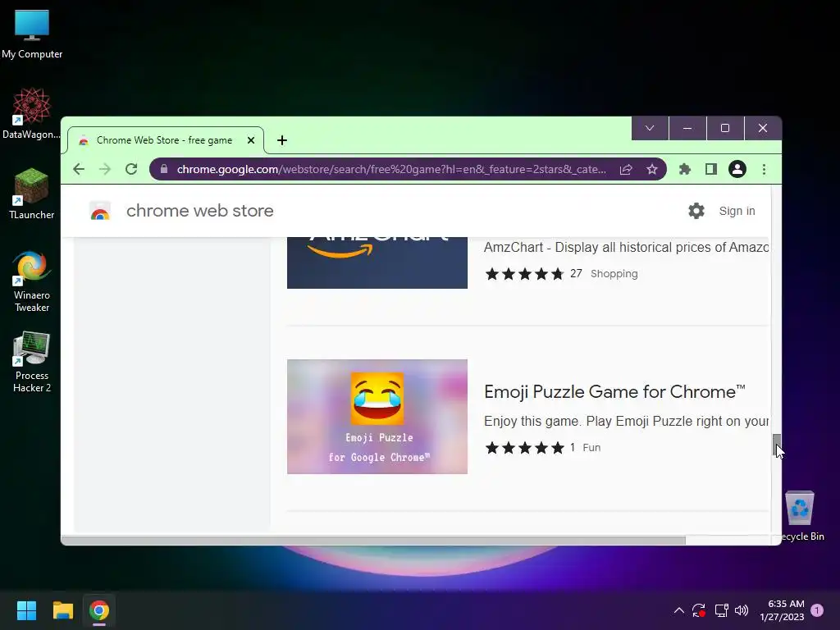Select the My Computer desktop icon

tap(32, 34)
